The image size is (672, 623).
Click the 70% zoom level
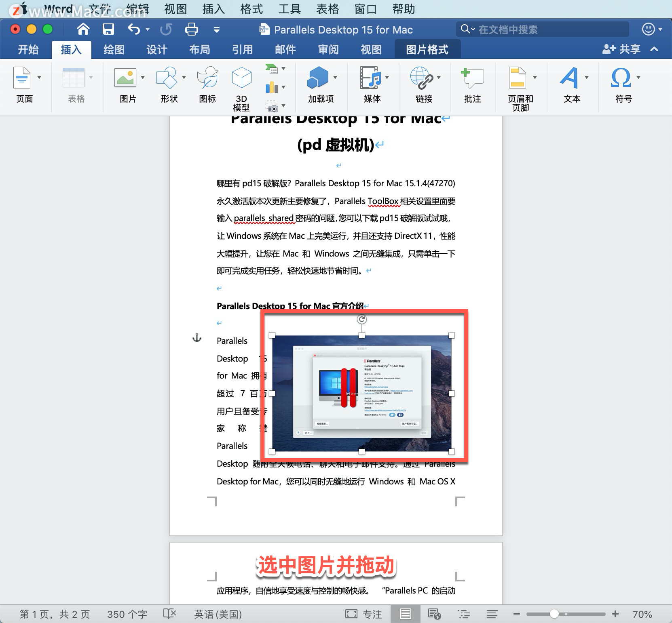(642, 614)
